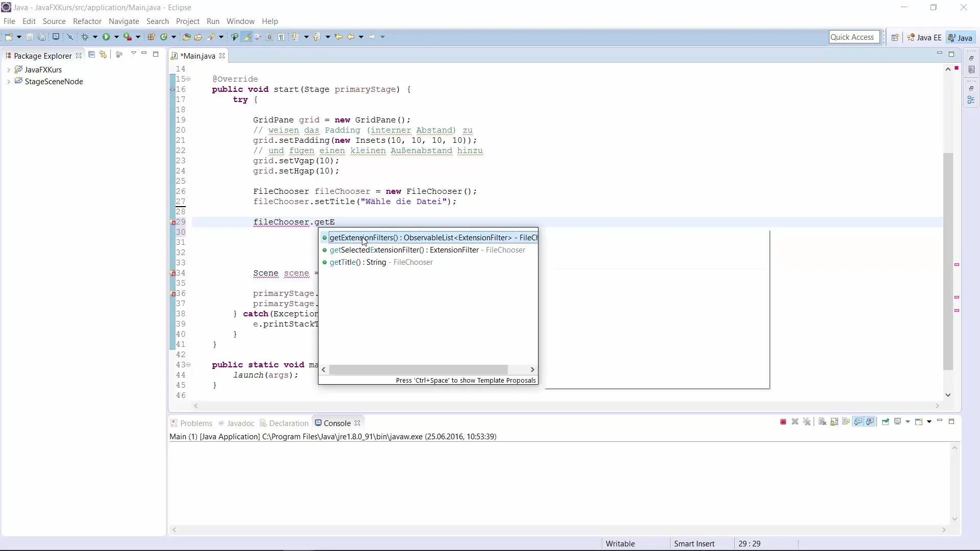Click the red Terminate console icon
This screenshot has width=980, height=551.
click(783, 422)
